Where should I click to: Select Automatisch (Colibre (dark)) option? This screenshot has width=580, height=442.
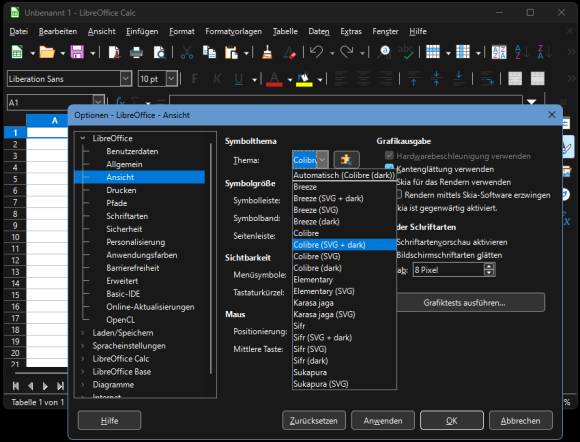(344, 175)
